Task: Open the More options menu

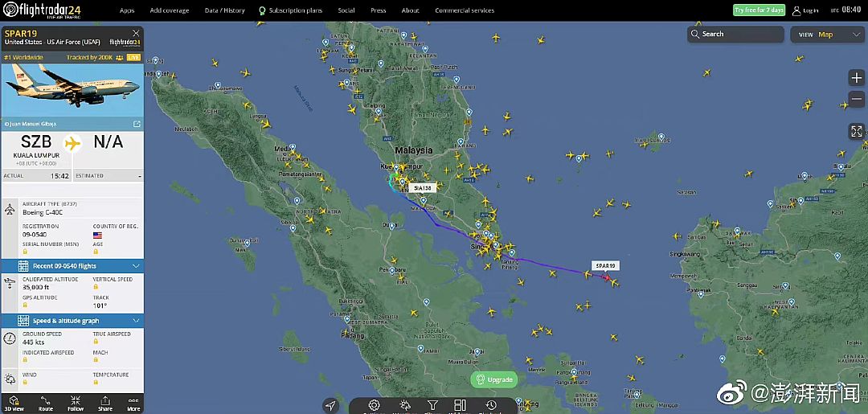Action: pyautogui.click(x=133, y=404)
